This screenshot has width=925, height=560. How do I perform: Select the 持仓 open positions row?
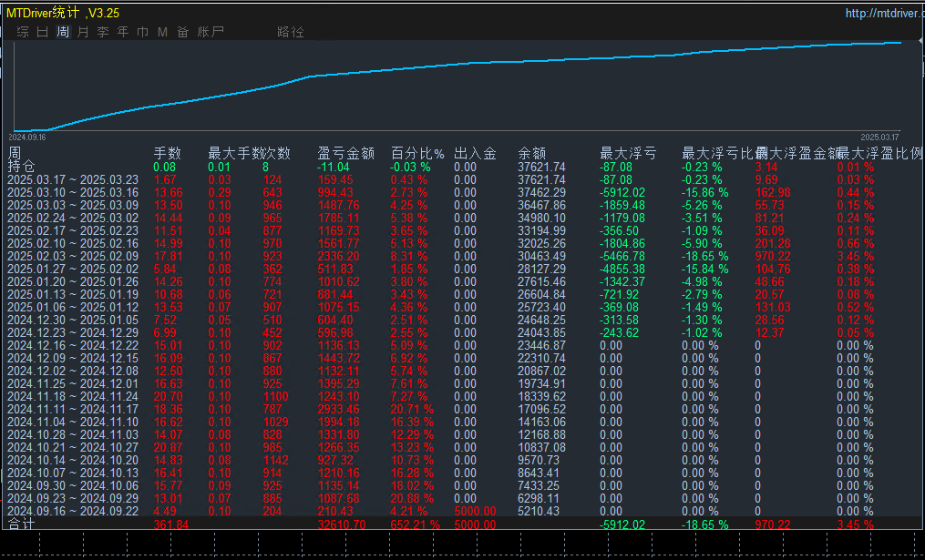click(x=21, y=167)
